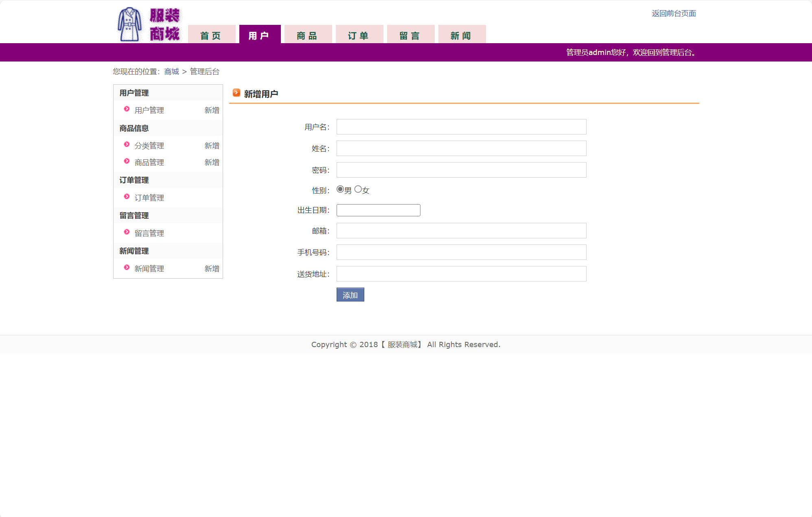The height and width of the screenshot is (517, 812).
Task: Click into the 用户名 text field
Action: (461, 127)
